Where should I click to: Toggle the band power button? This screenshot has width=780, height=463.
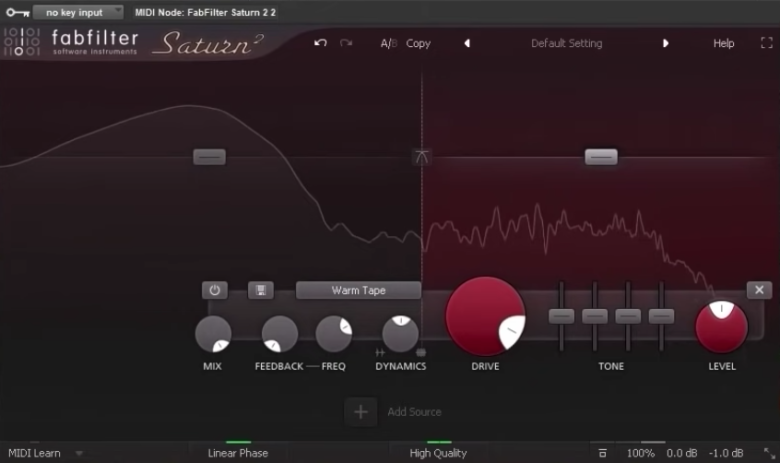click(x=214, y=290)
